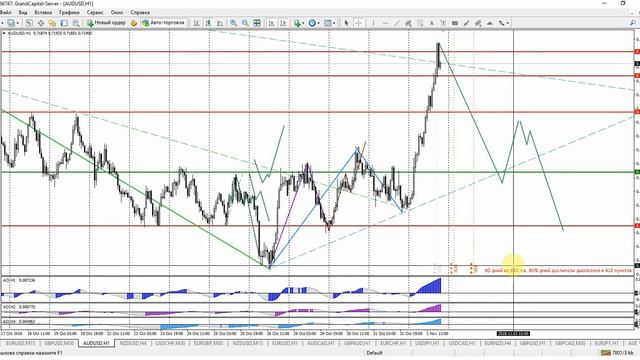
Task: Toggle chart auto scroll icon
Action: 271,23
